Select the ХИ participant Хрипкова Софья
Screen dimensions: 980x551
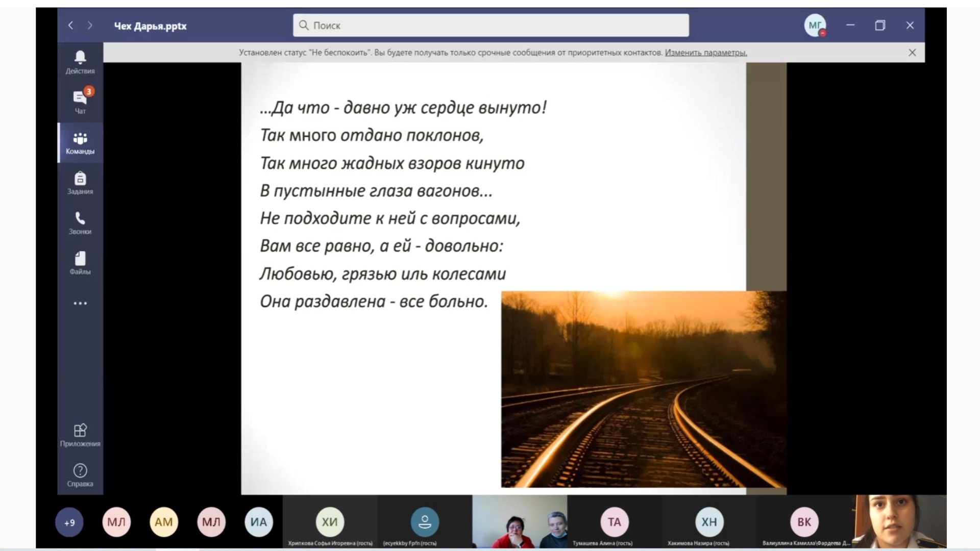330,522
